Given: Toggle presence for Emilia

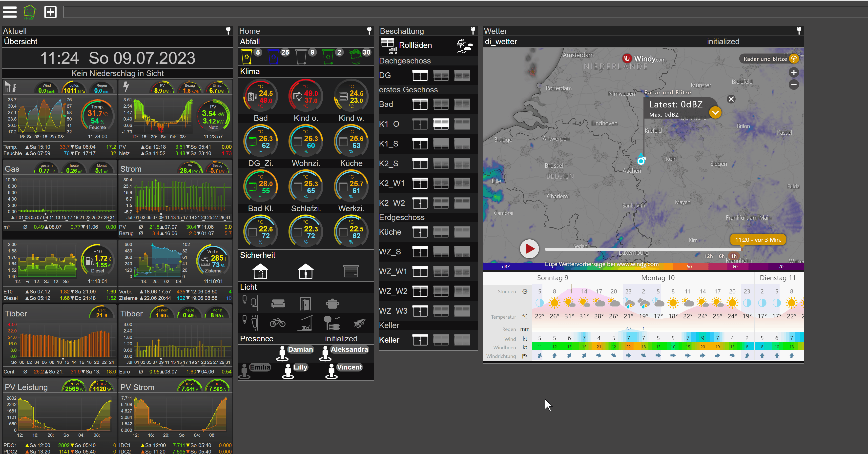Looking at the screenshot, I should point(255,371).
